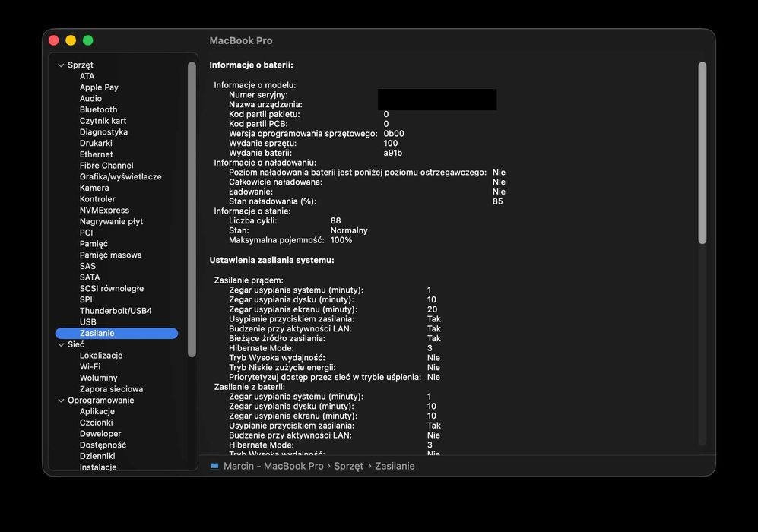Open the Kontroler entry
This screenshot has height=532, width=758.
97,198
